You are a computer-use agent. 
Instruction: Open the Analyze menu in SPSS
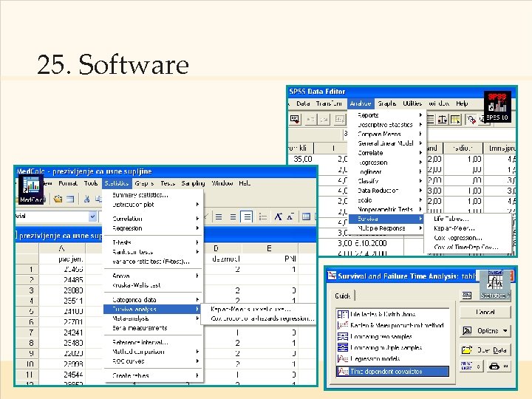(x=361, y=103)
